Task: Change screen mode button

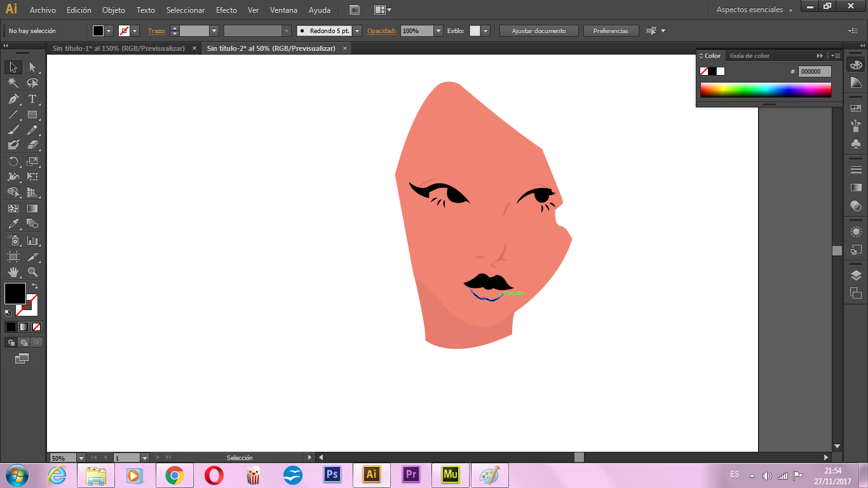Action: pyautogui.click(x=22, y=358)
